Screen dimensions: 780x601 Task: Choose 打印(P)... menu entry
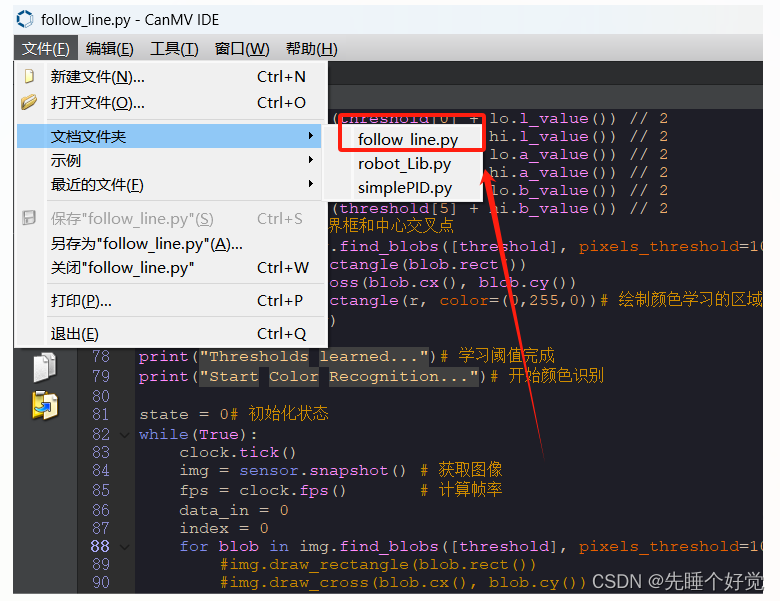(x=172, y=300)
